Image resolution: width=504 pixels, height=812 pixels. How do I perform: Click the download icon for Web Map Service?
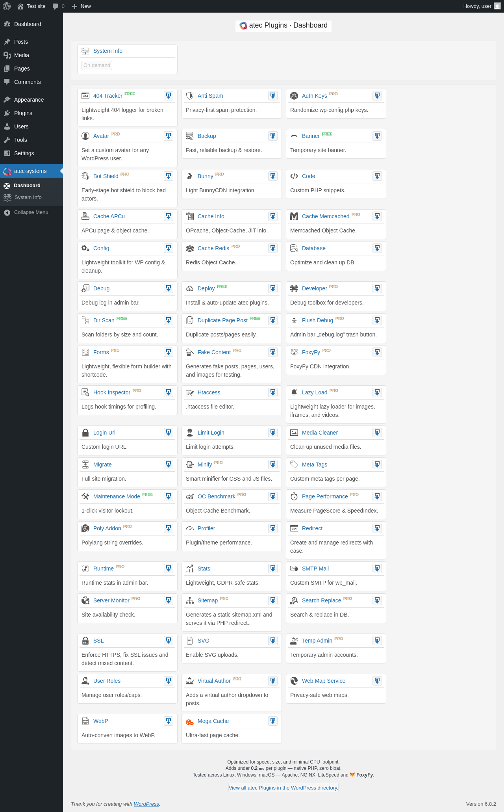(377, 681)
